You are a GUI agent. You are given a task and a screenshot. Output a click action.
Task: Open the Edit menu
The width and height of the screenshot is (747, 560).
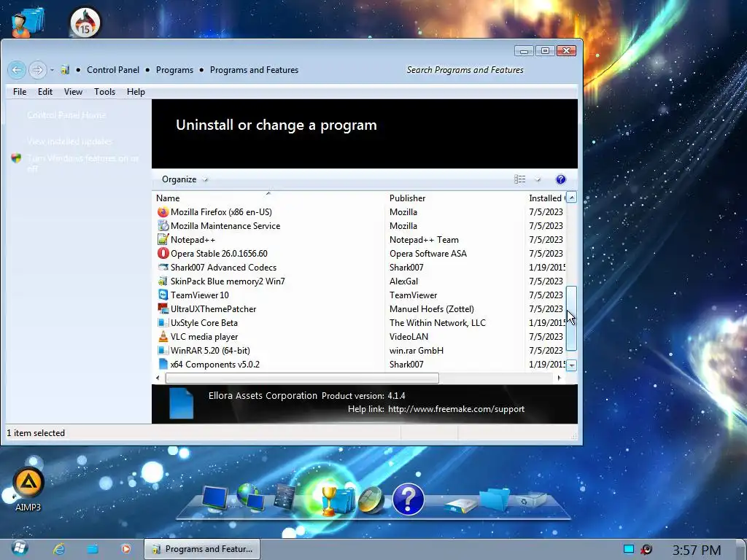[x=45, y=92]
